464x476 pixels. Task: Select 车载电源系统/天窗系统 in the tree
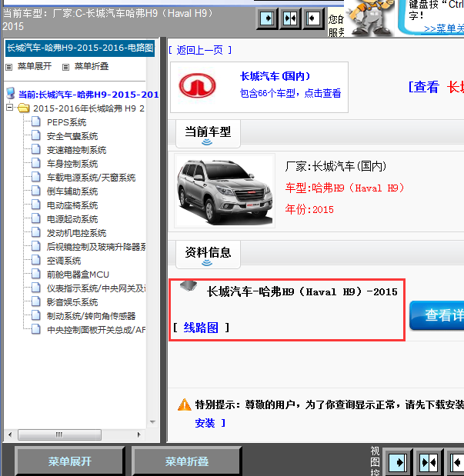pos(91,178)
